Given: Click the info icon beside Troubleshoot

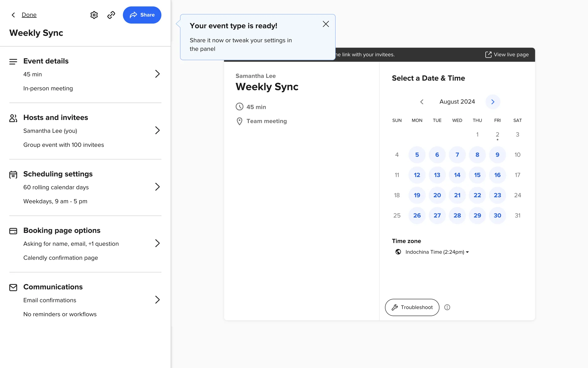Looking at the screenshot, I should 447,307.
